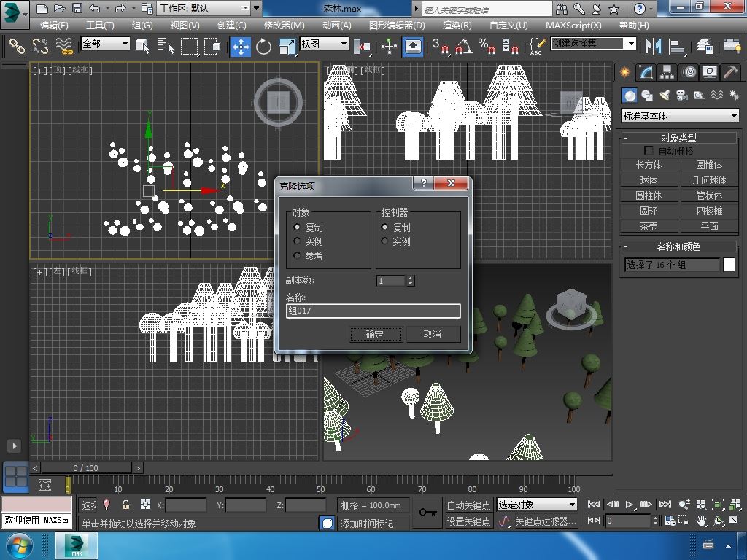Open the Hierarchy panel tab
The image size is (747, 560).
coord(667,72)
